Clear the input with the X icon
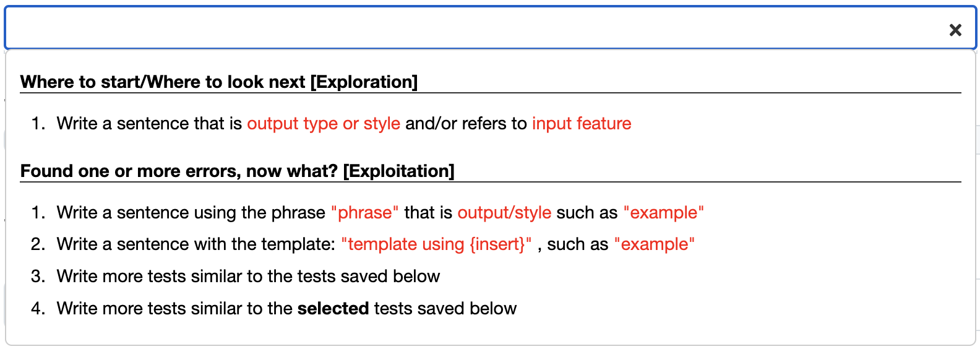The height and width of the screenshot is (349, 980). [x=955, y=30]
